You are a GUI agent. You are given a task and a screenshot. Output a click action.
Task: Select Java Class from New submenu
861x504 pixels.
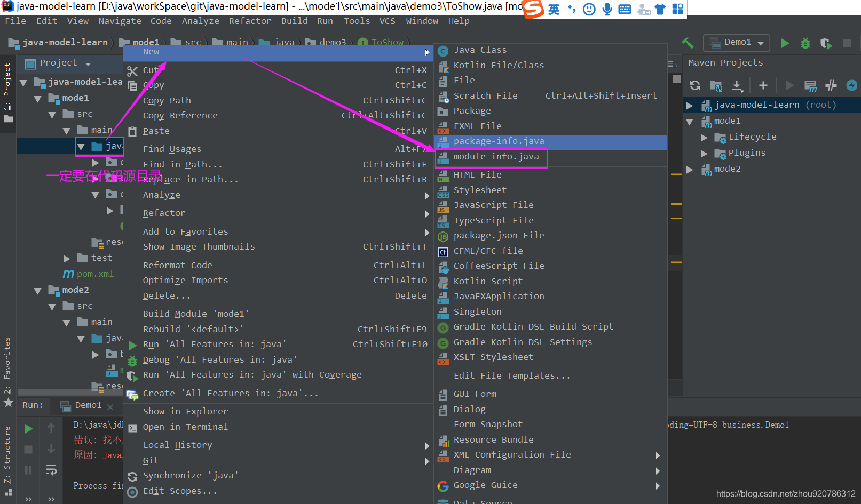(x=550, y=50)
